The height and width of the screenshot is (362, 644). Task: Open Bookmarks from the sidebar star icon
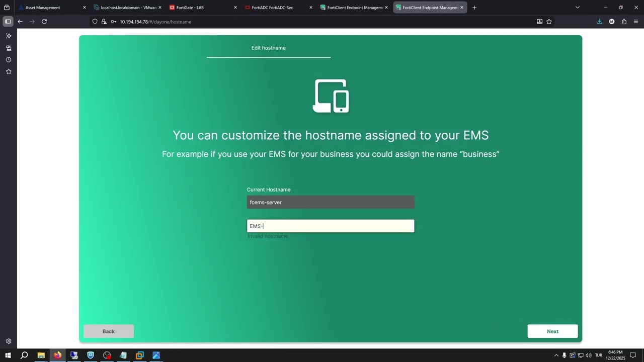pos(9,72)
